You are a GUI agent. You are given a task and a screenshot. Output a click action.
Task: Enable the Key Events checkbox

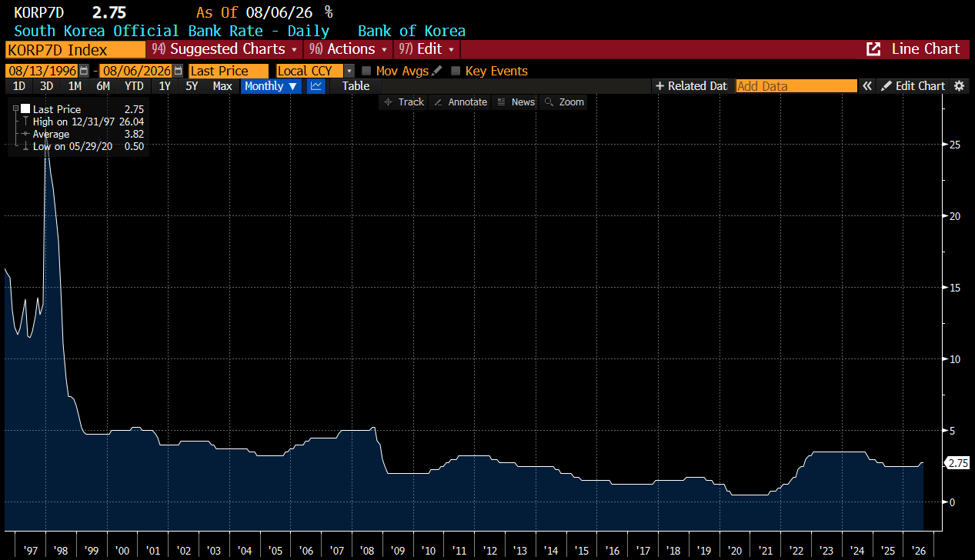[x=456, y=71]
